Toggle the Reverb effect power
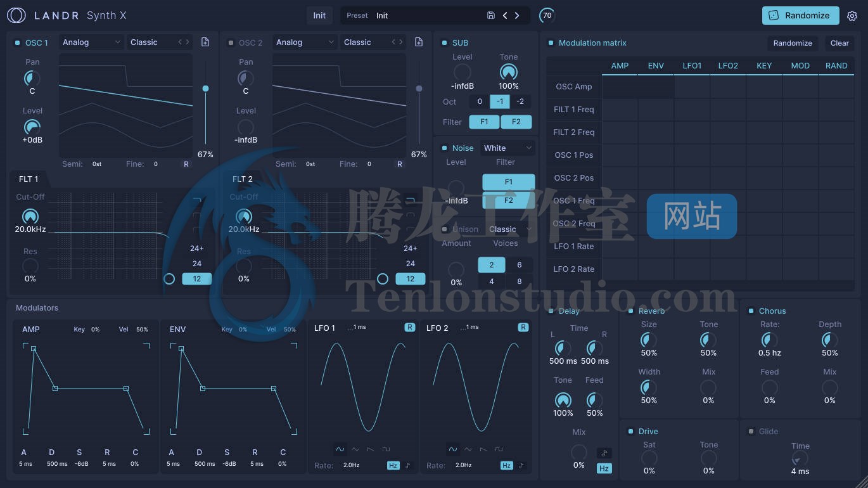Screen dimensions: 868x488 [630, 311]
